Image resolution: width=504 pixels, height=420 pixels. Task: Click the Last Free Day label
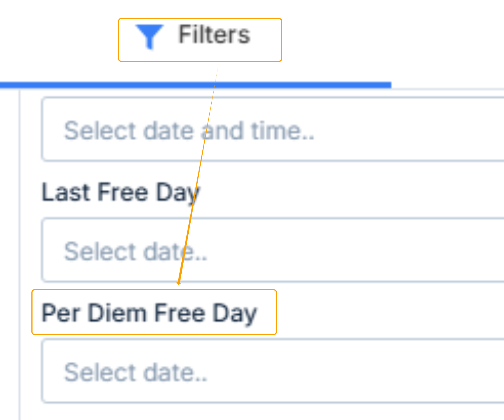pyautogui.click(x=121, y=192)
